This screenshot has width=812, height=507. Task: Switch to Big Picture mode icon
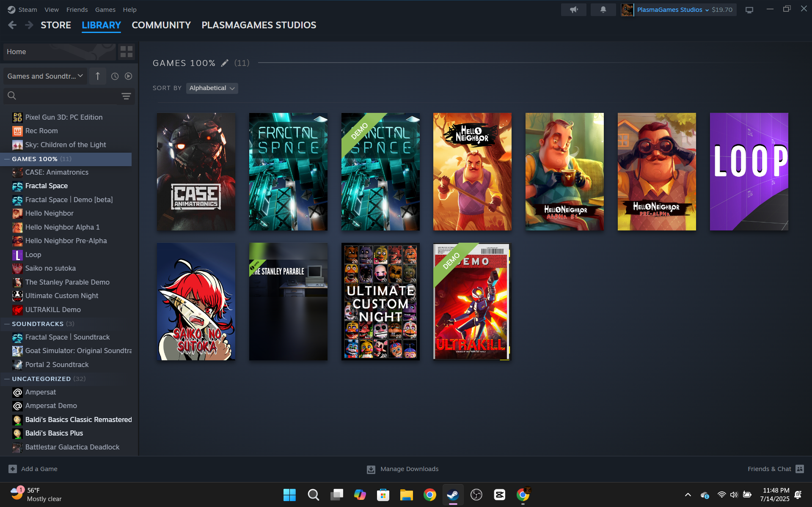[749, 10]
